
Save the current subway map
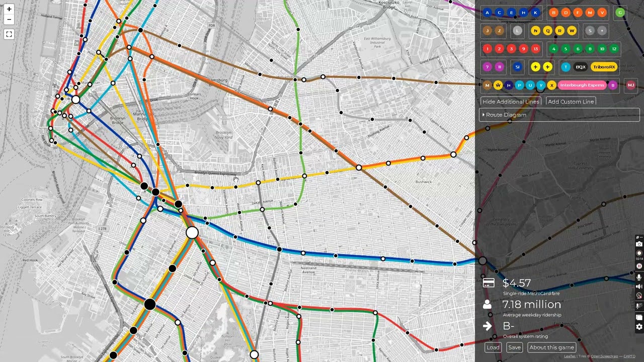coord(514,347)
